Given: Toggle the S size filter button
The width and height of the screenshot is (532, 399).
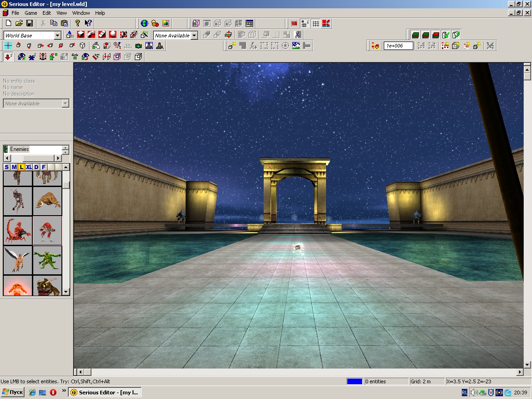Looking at the screenshot, I should (x=7, y=167).
